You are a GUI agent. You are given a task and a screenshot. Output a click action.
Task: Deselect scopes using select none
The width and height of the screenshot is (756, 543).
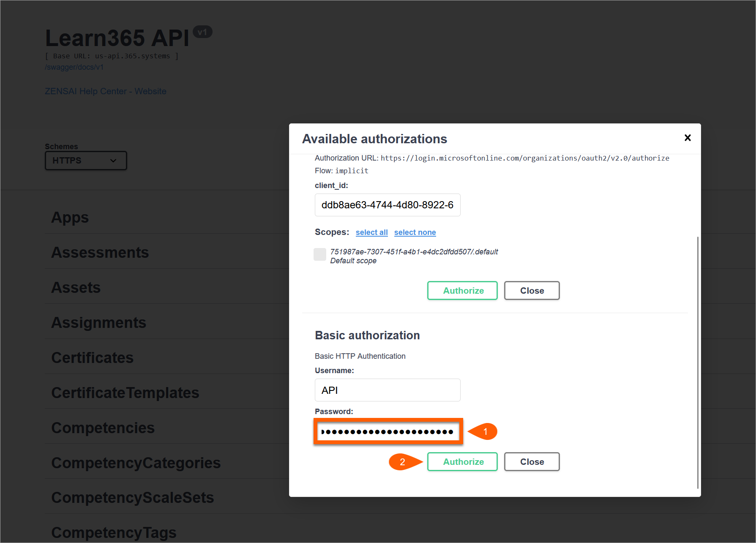[x=415, y=232]
